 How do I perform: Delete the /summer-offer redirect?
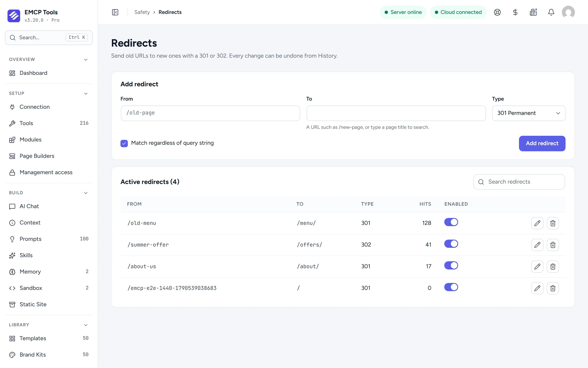click(553, 245)
